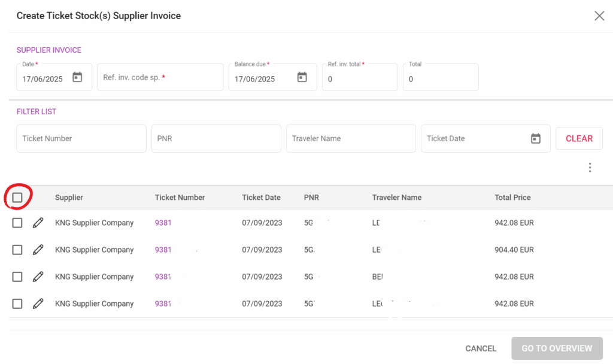The height and width of the screenshot is (364, 613).
Task: Edit the 942.08 EUR ticket in first row
Action: pyautogui.click(x=38, y=223)
